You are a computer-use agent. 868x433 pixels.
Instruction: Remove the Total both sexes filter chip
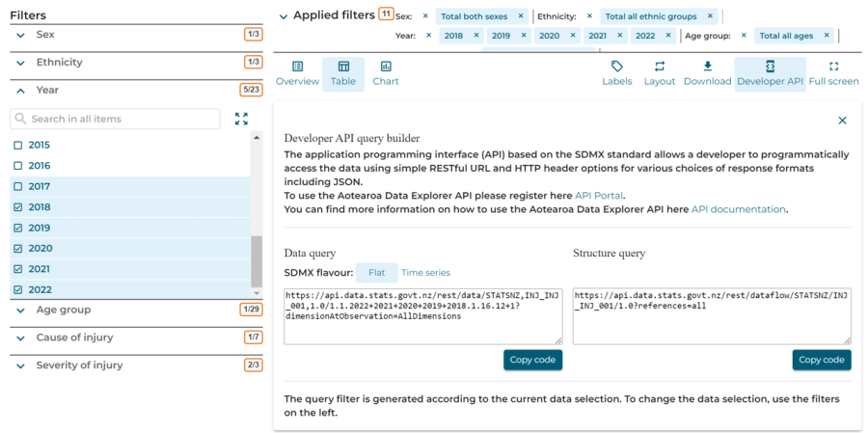pos(521,16)
